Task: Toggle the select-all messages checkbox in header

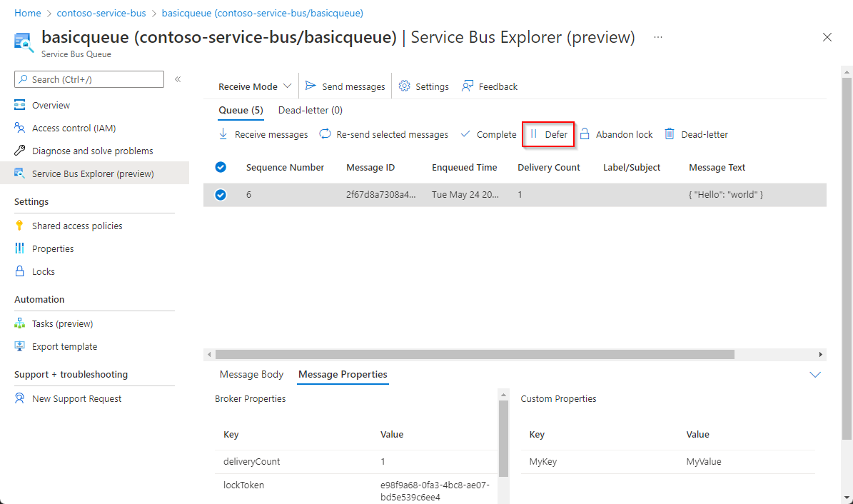Action: [221, 167]
